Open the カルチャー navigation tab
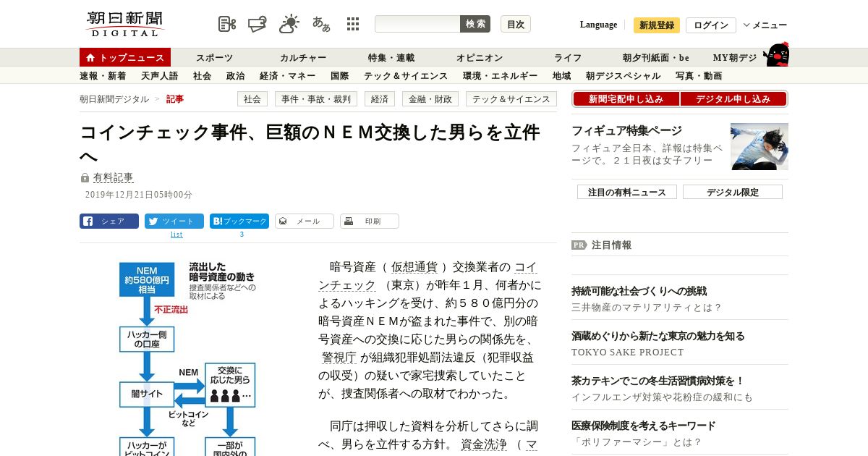Viewport: 868px width, 456px height. point(304,58)
